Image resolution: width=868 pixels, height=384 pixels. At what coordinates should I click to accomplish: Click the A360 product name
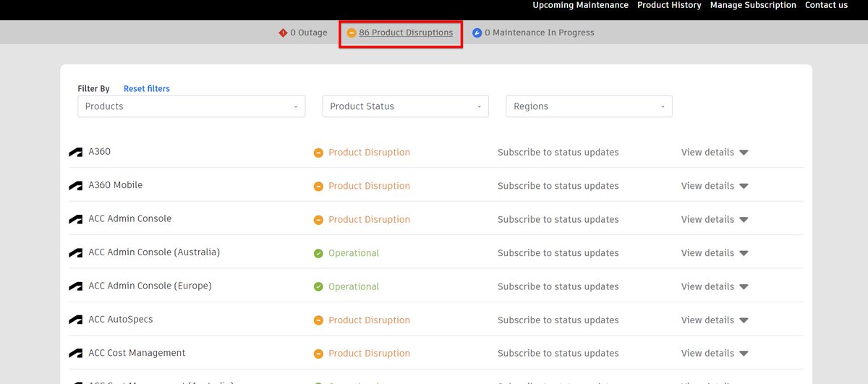[x=100, y=152]
